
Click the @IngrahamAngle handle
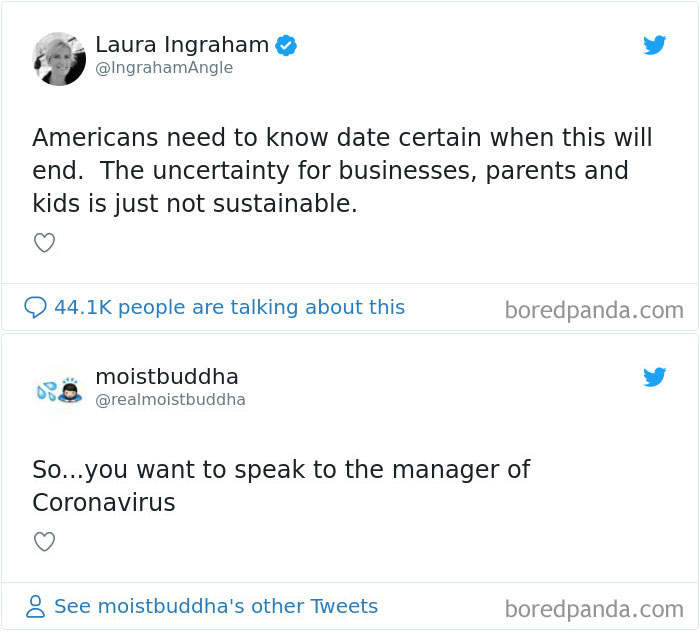pyautogui.click(x=164, y=68)
